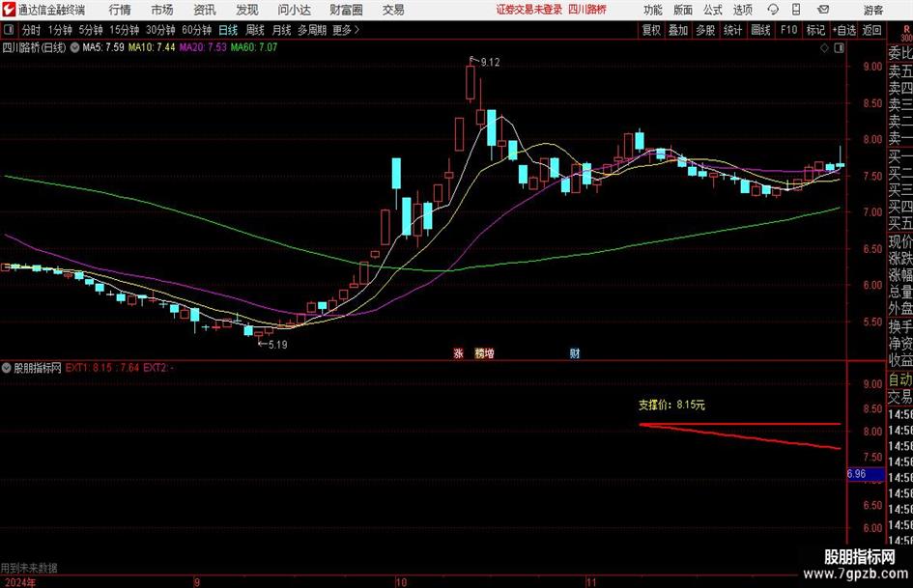Screen dimensions: 913x588
Task: Click the MA60: 7.07 label
Action: coord(254,47)
